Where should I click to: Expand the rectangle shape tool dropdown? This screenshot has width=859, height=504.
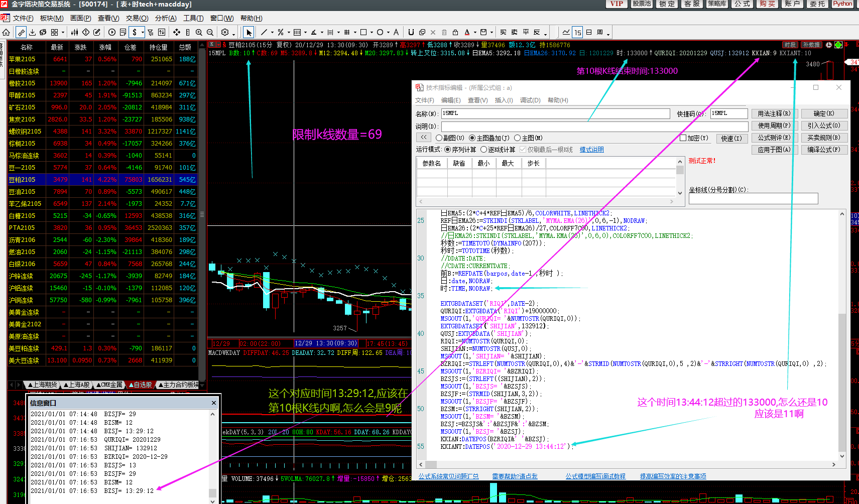coord(372,33)
